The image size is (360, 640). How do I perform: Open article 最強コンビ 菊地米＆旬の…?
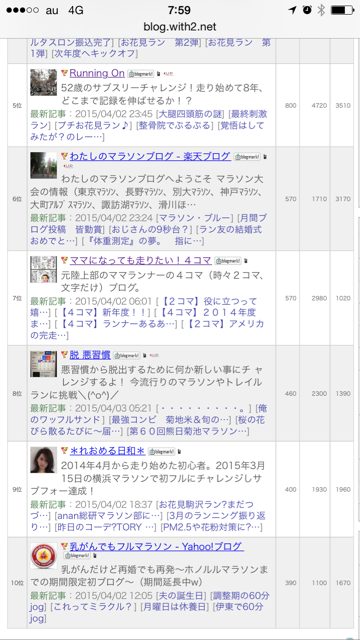[x=170, y=420]
